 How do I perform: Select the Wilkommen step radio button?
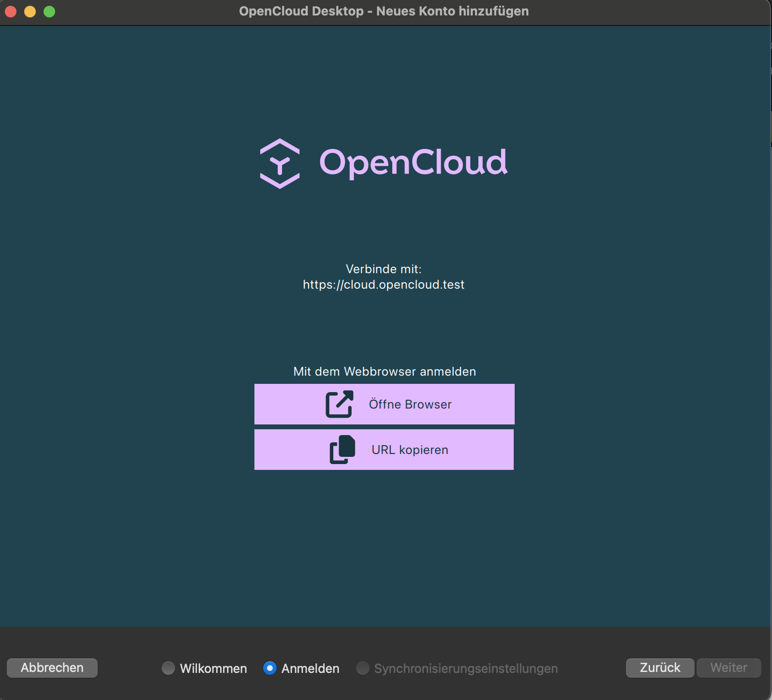pyautogui.click(x=168, y=668)
